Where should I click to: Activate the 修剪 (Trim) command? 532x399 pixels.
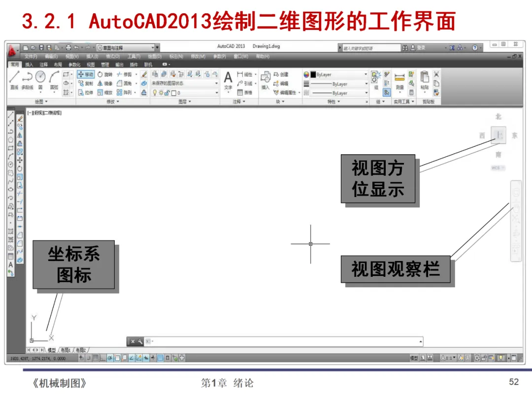pos(124,74)
